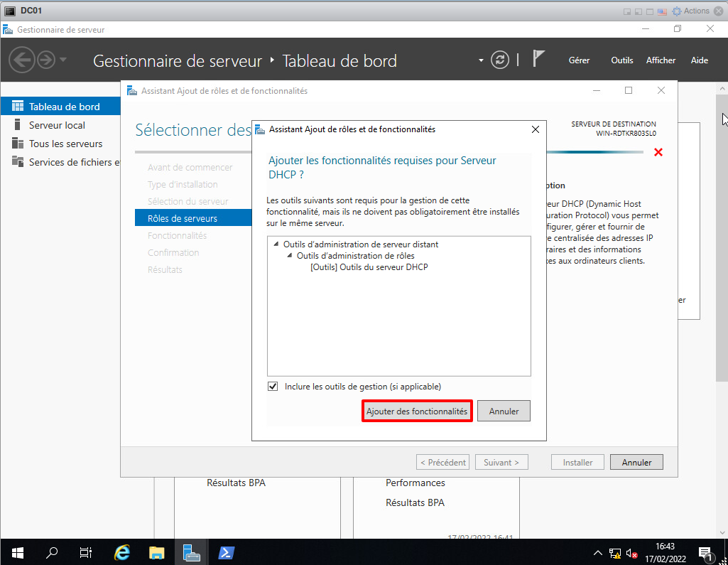Open taskbar search magnifier
The height and width of the screenshot is (565, 728).
(52, 553)
